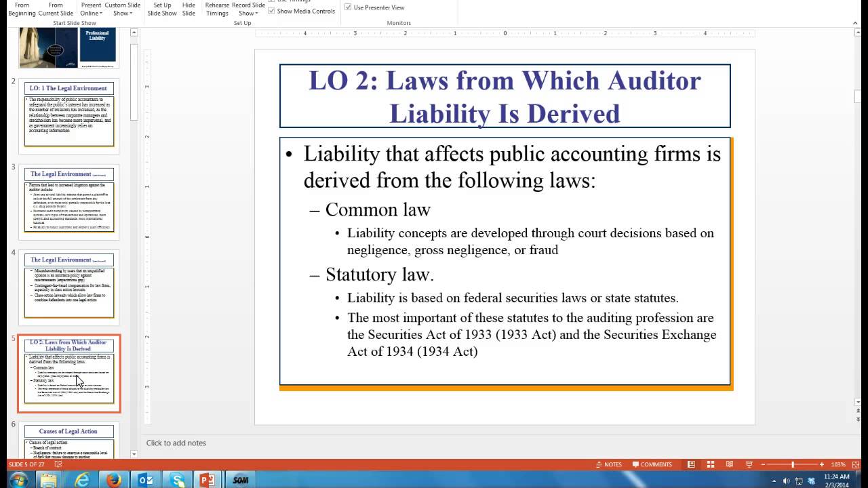Start Slide Show from status bar icon

750,464
